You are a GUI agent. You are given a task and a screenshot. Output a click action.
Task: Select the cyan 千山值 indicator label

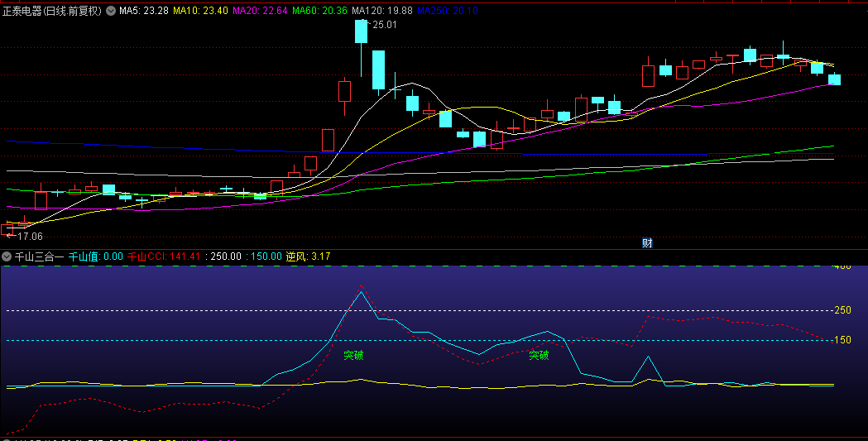[95, 256]
